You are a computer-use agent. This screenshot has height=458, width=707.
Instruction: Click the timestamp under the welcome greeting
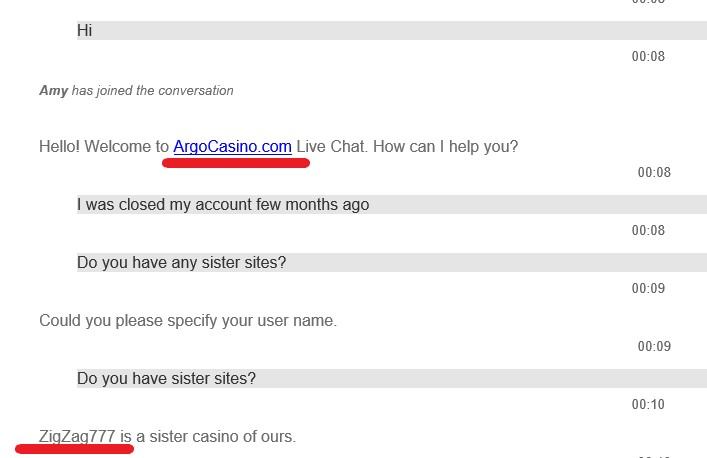[654, 173]
